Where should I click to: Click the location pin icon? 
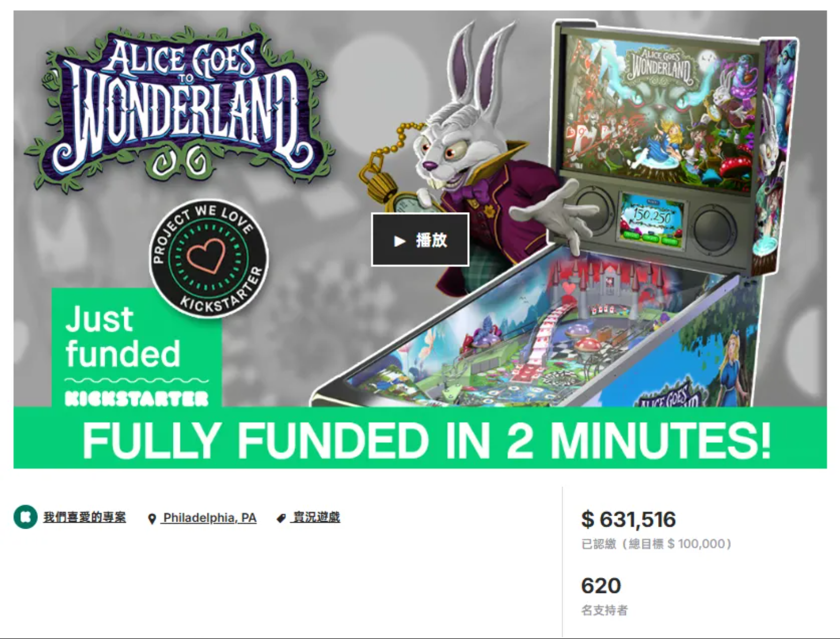[x=152, y=518]
